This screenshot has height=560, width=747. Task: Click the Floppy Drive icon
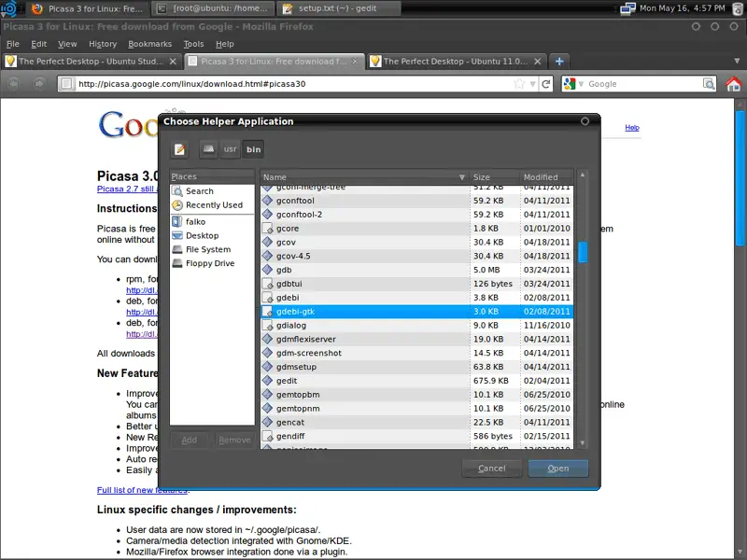(177, 263)
